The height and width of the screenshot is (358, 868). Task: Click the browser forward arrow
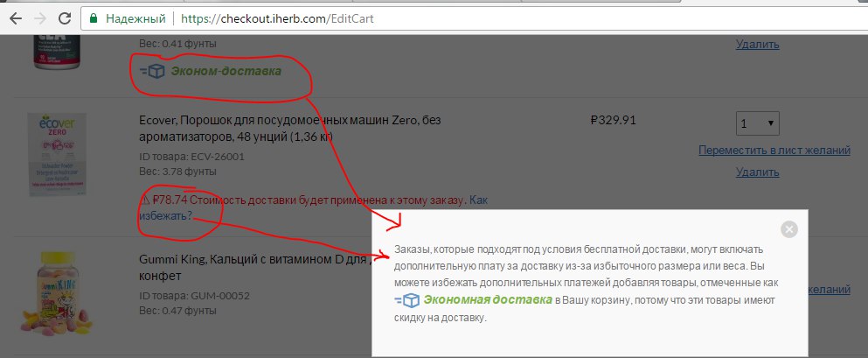[x=40, y=19]
